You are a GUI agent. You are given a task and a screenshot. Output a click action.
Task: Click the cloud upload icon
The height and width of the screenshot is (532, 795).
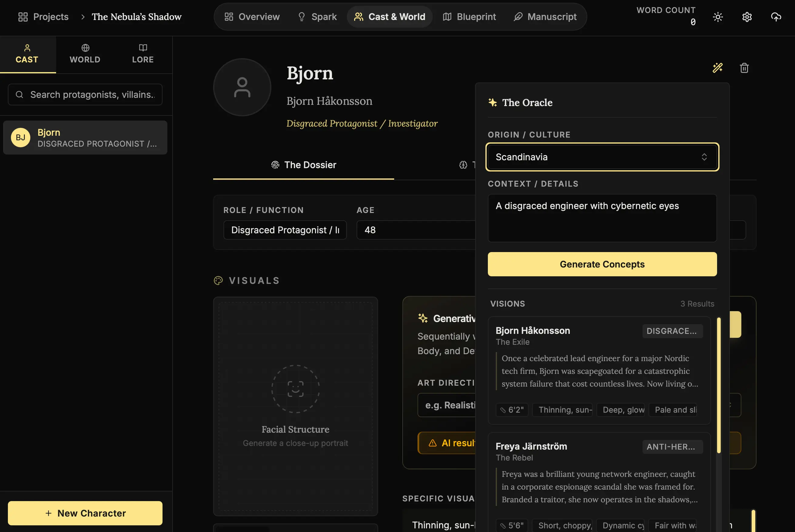[776, 17]
